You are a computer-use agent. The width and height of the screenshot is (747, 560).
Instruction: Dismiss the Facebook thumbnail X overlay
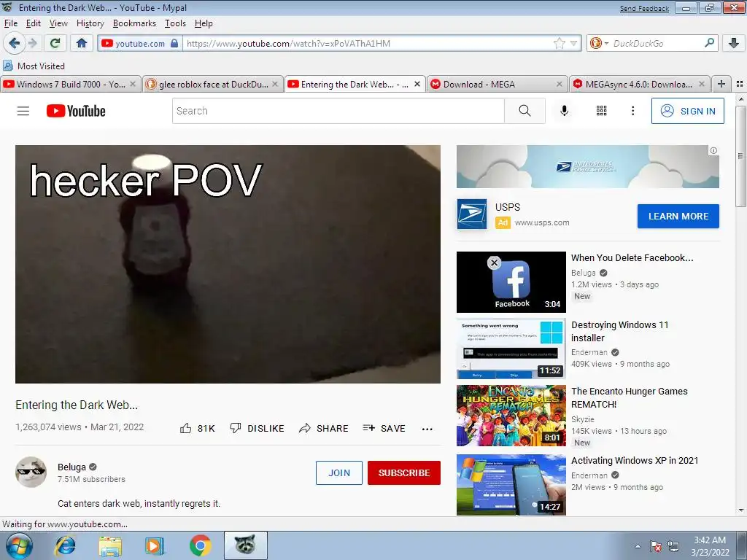tap(494, 262)
